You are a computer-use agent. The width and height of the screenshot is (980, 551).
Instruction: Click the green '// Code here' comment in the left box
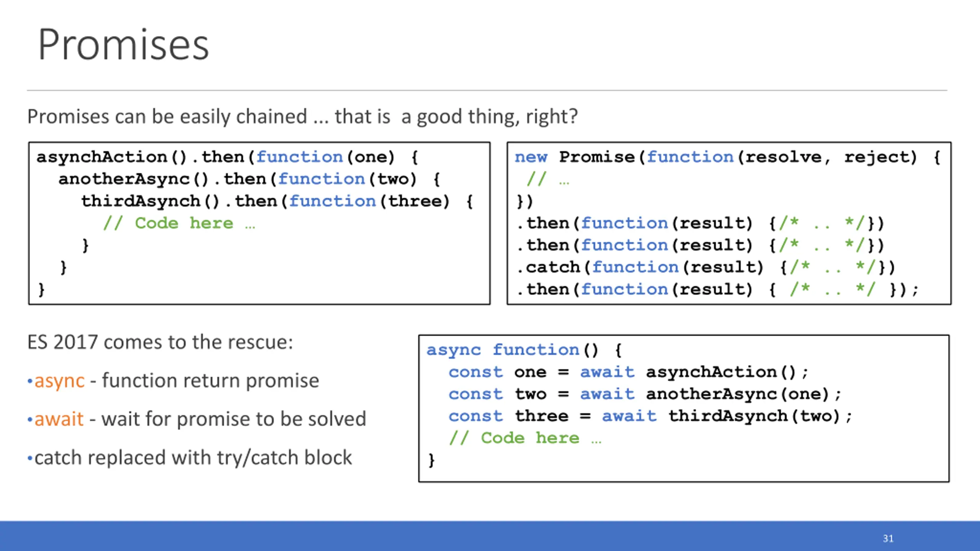click(179, 223)
